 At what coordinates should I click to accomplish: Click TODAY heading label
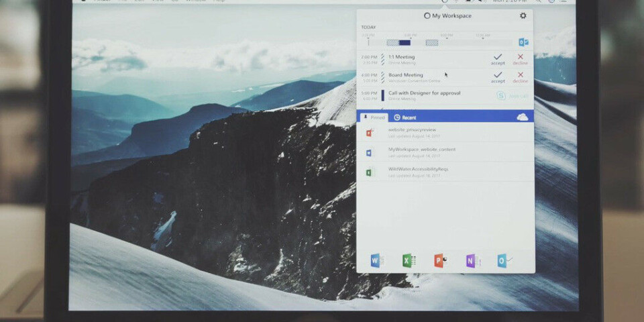368,27
